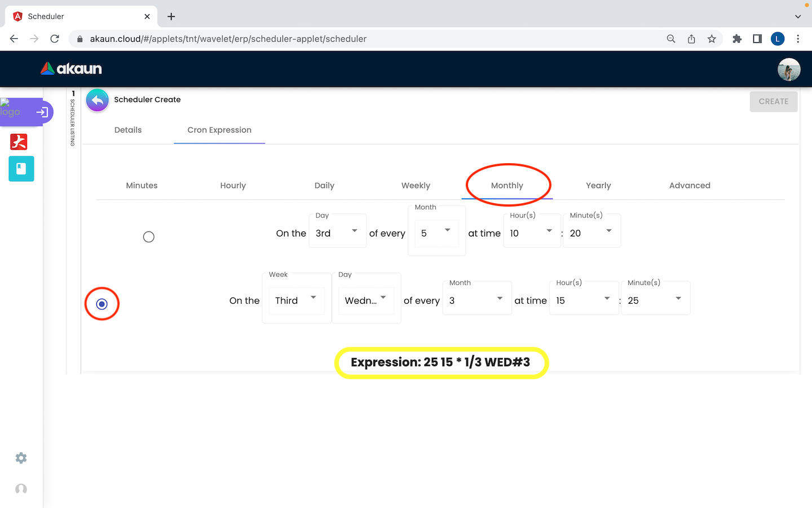Click the sidebar logout arrow icon
Viewport: 812px width, 508px height.
42,112
